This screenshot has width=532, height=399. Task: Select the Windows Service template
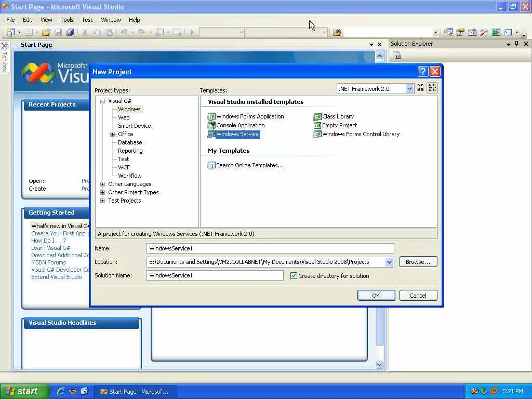233,135
